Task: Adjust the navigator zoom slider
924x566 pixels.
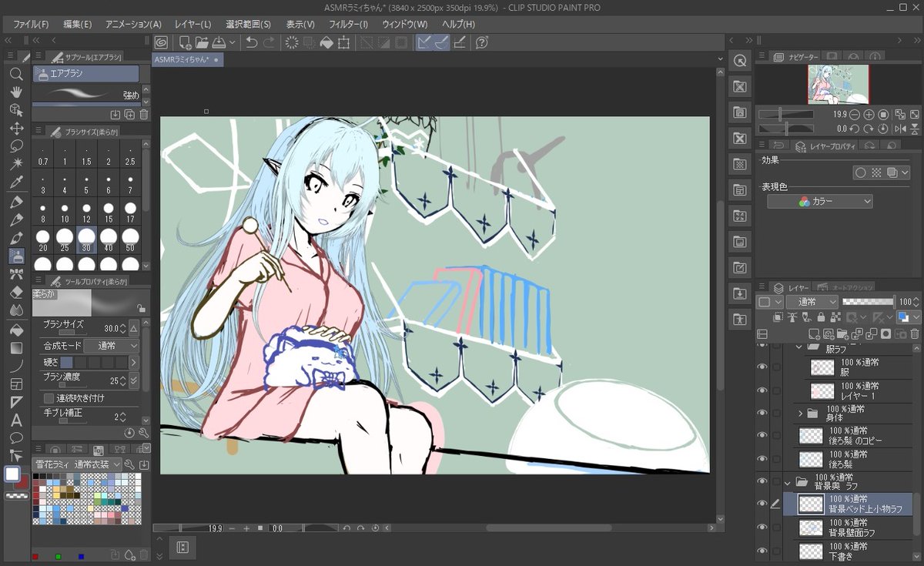Action: (x=785, y=114)
